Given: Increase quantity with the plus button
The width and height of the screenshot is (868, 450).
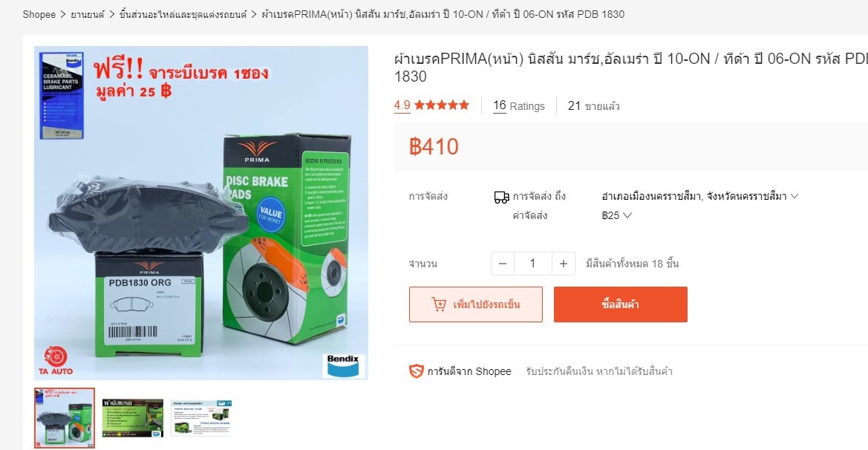Looking at the screenshot, I should pos(564,264).
